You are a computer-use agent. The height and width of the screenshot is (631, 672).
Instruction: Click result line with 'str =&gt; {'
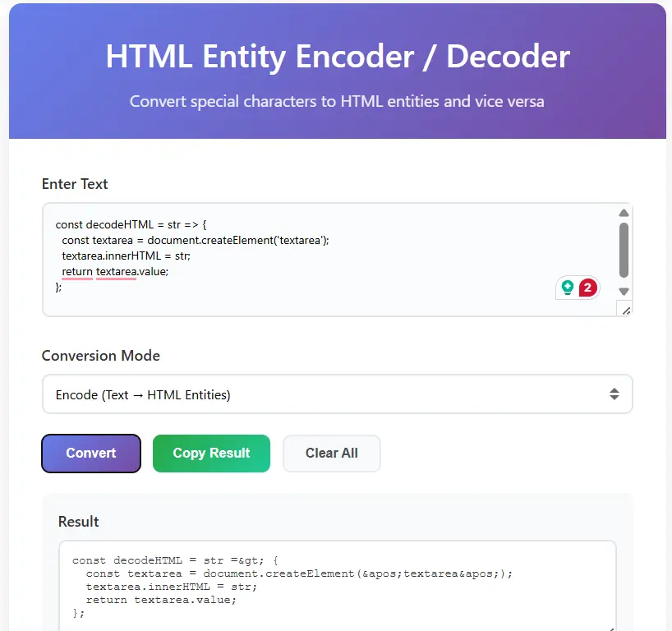tap(175, 560)
